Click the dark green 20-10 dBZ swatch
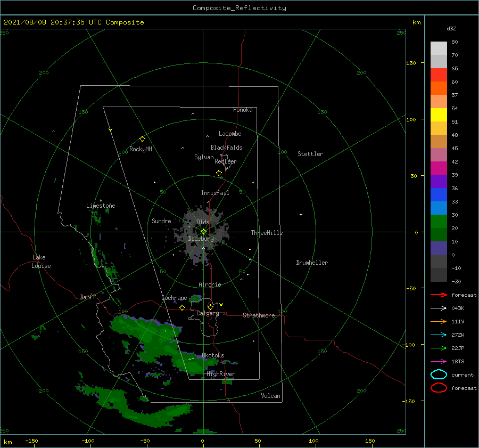The image size is (479, 448). click(x=439, y=235)
